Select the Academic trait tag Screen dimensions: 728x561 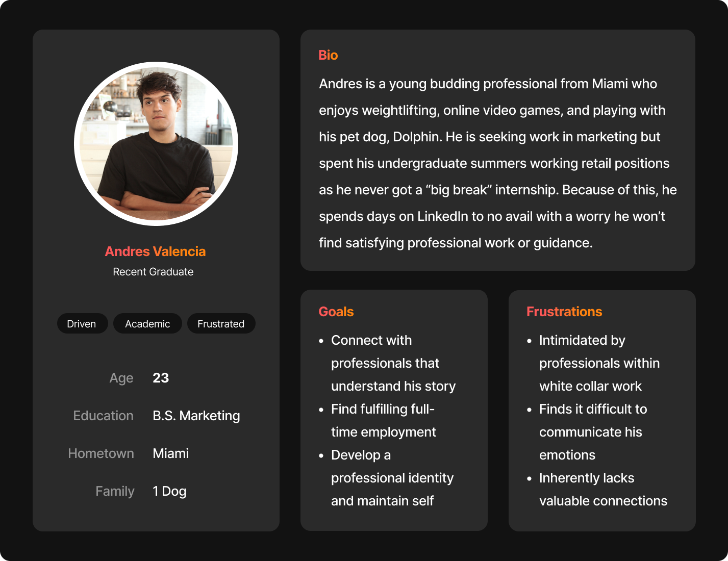click(x=147, y=323)
